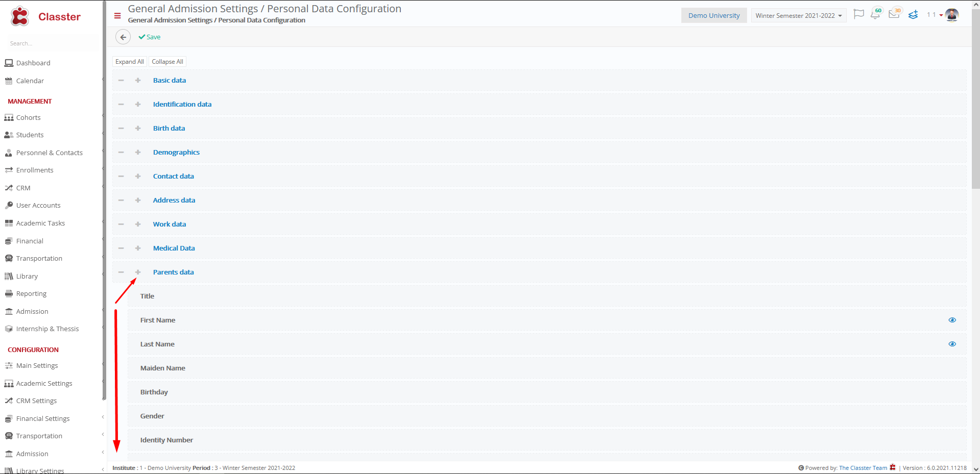Click the Library Settings icon
980x474 pixels.
(9, 470)
